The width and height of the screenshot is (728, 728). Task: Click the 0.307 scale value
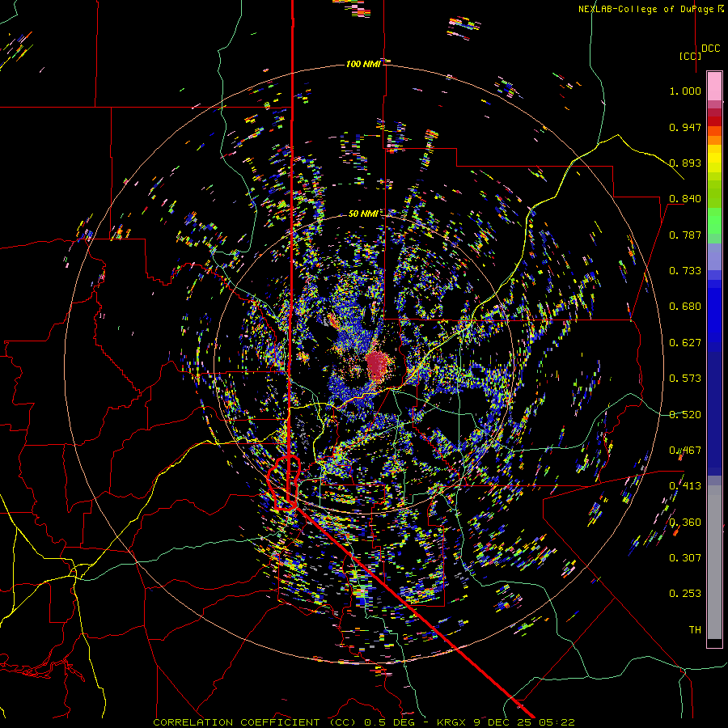pyautogui.click(x=685, y=558)
